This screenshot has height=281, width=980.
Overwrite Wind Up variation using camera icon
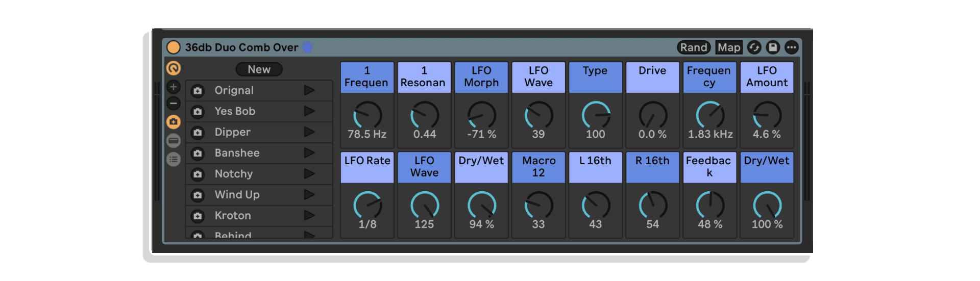tap(198, 195)
